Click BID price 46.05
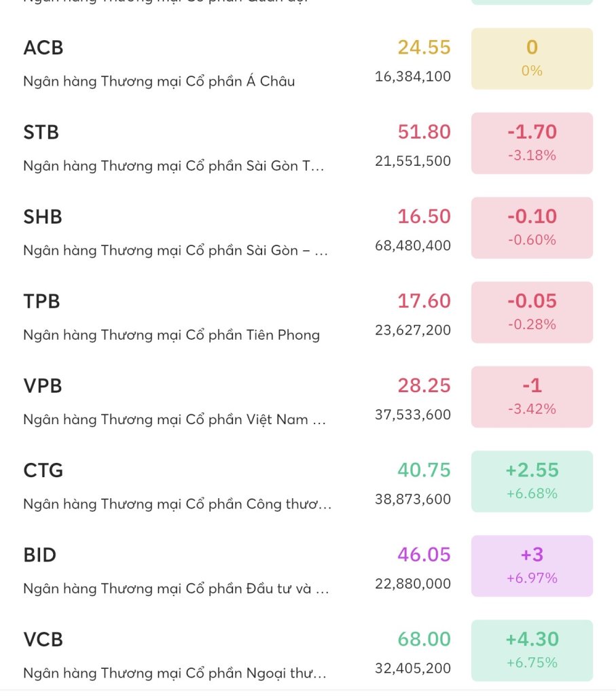 click(424, 555)
